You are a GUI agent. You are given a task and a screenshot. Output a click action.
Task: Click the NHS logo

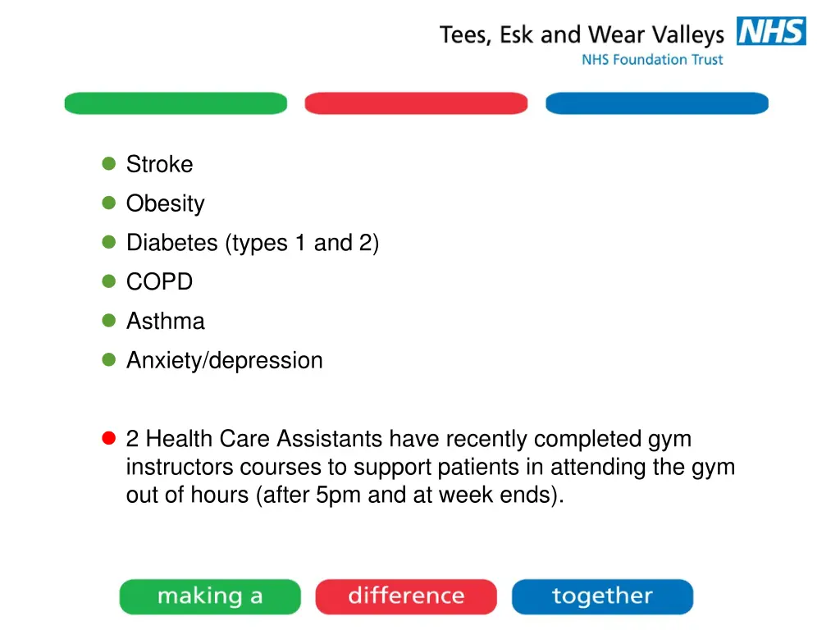pos(771,31)
